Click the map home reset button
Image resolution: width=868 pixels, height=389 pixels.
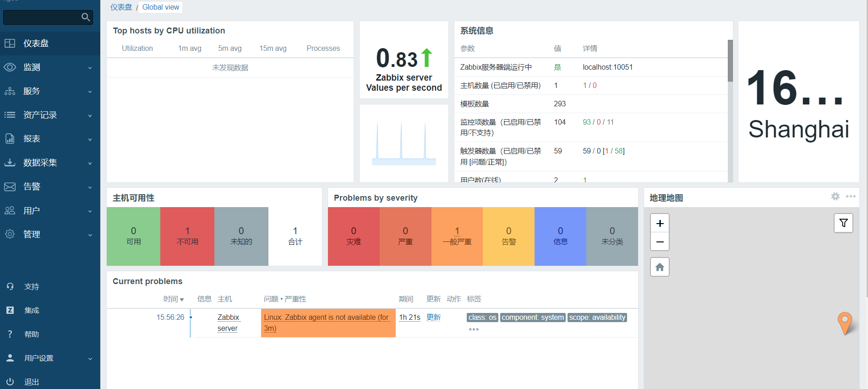click(660, 267)
